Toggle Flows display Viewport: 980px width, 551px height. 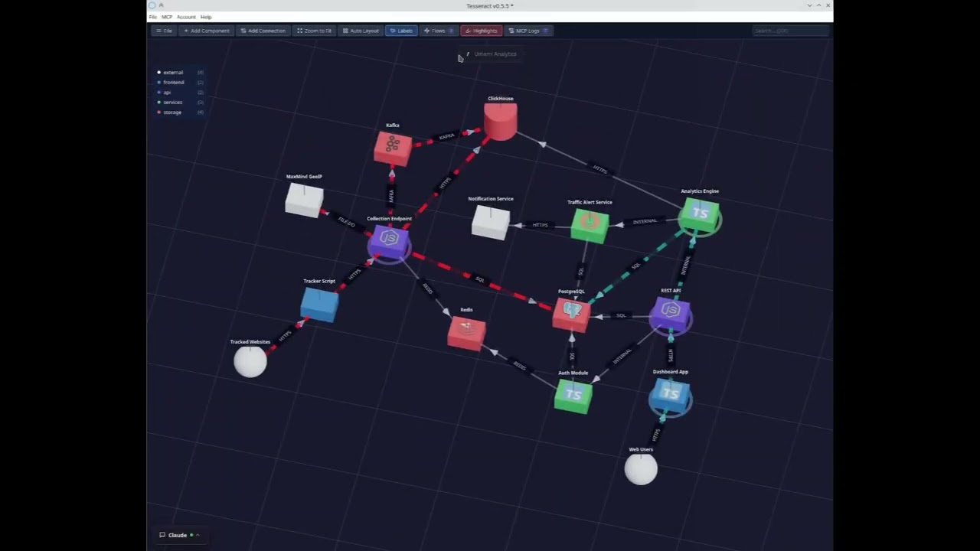pos(439,31)
